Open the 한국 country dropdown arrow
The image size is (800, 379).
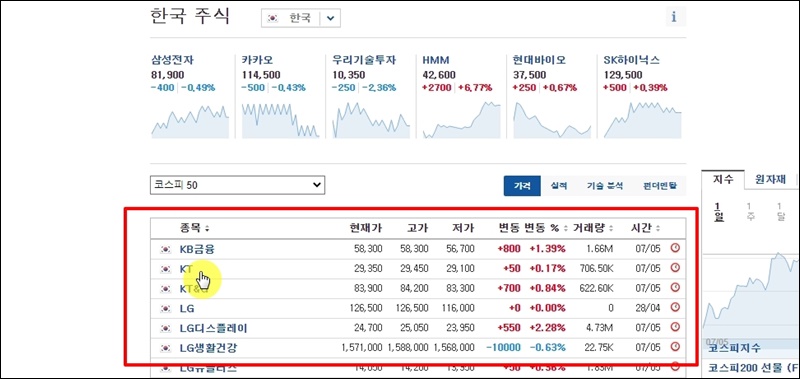pyautogui.click(x=330, y=18)
